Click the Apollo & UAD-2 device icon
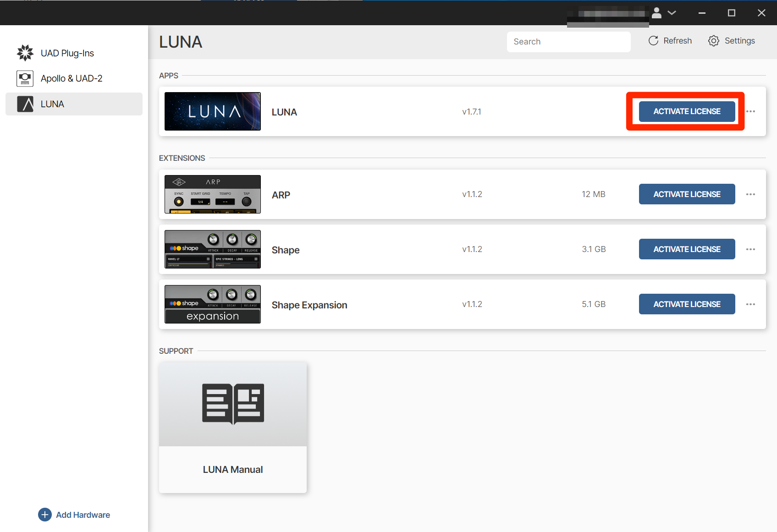 (x=25, y=78)
